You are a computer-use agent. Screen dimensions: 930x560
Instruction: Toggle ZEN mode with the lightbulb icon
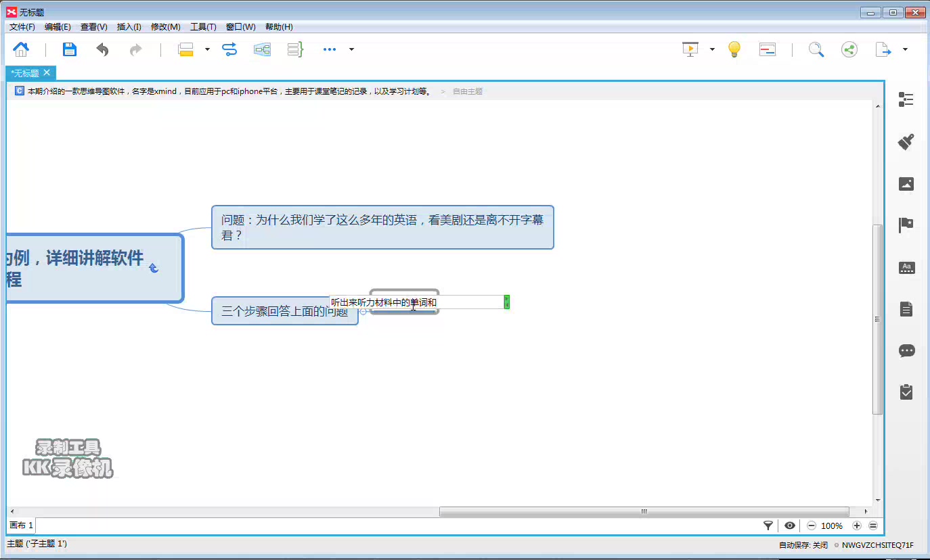coord(734,49)
